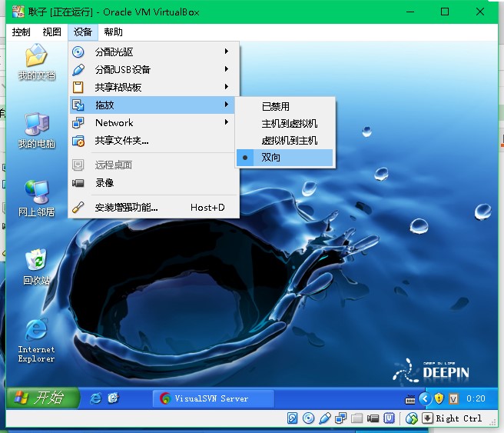
Task: Choose 主机到虚拟机 drag-and-drop mode
Action: pos(289,124)
